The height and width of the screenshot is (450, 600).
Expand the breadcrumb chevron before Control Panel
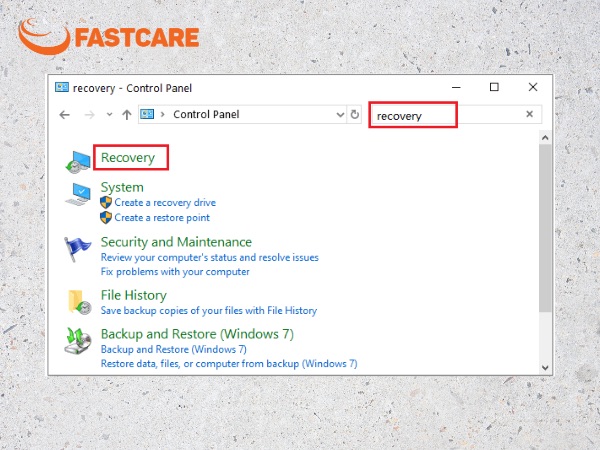click(x=163, y=114)
